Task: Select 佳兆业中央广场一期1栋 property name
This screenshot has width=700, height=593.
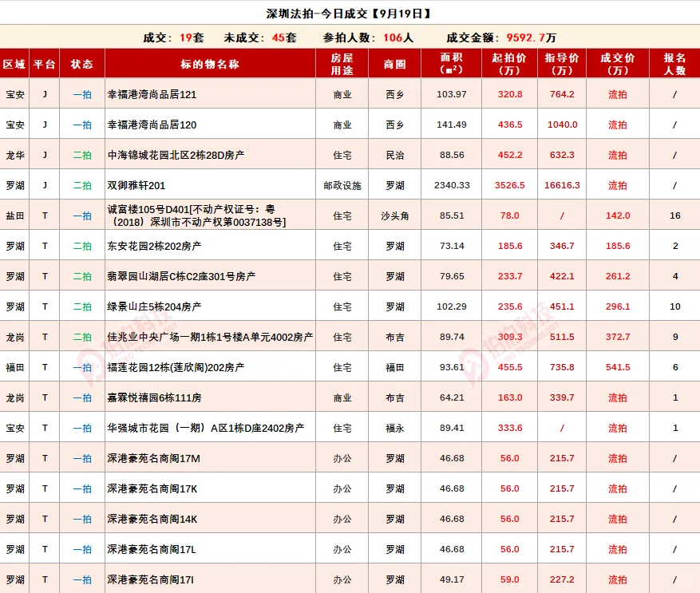Action: [x=210, y=337]
